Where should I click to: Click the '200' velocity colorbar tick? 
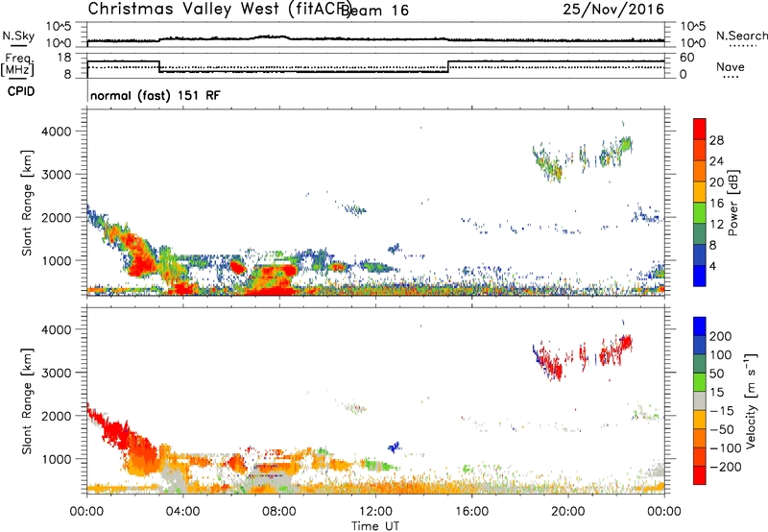721,336
